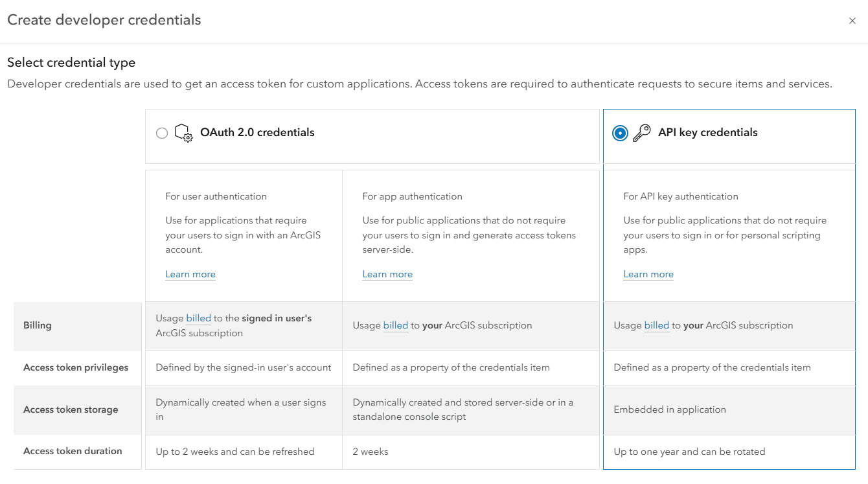Open Learn more for API key authentication
This screenshot has height=484, width=868.
click(648, 274)
